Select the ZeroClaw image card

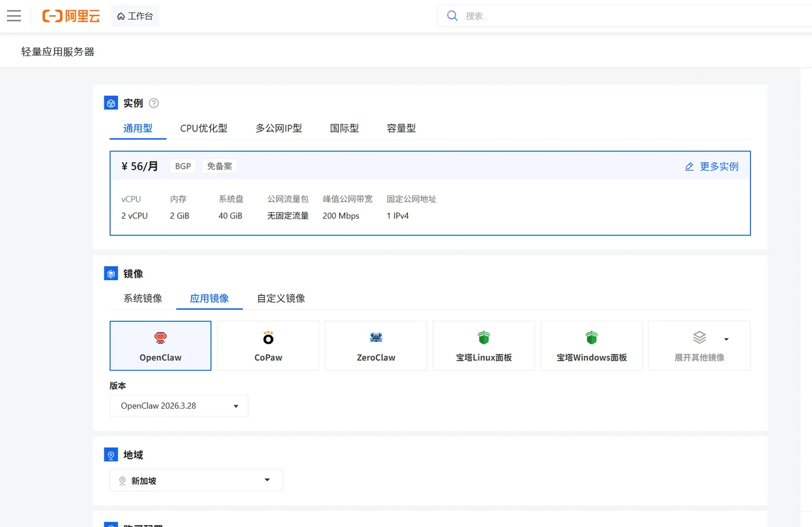coord(376,346)
